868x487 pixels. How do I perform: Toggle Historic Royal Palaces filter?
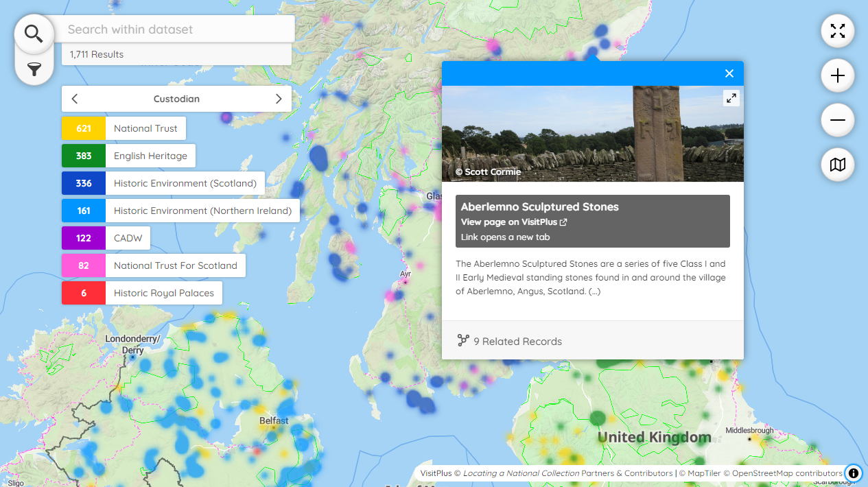pyautogui.click(x=142, y=293)
